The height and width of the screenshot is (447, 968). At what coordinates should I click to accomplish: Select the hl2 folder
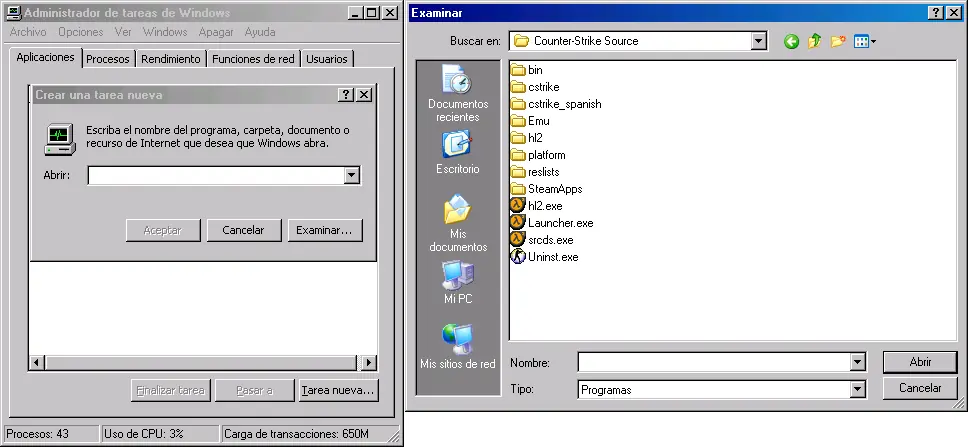(527, 138)
